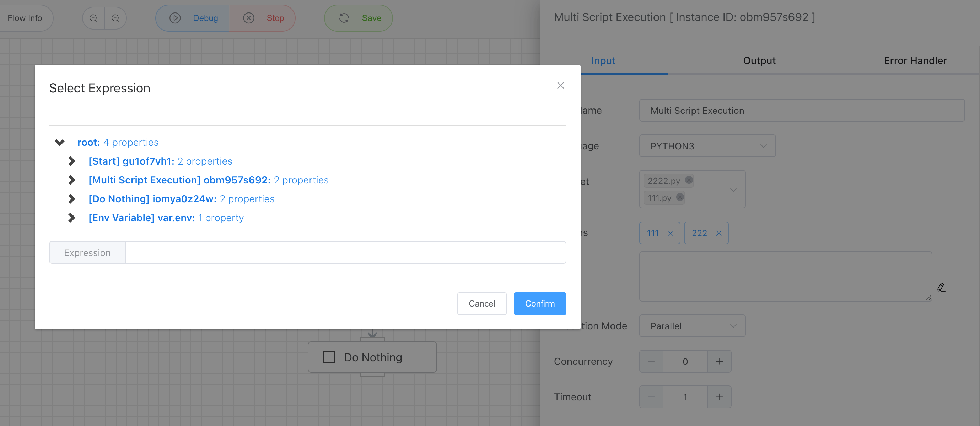Collapse the root properties tree node
The height and width of the screenshot is (426, 980).
click(60, 142)
